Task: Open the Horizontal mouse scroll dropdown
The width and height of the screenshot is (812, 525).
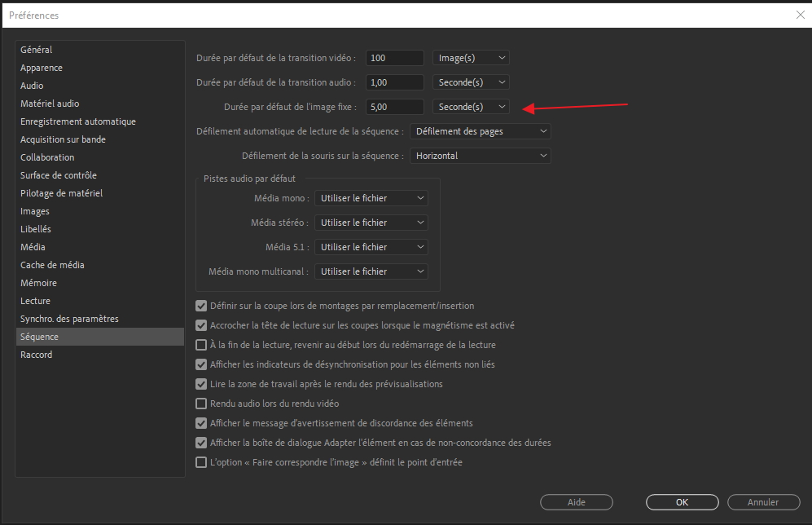Action: coord(480,156)
